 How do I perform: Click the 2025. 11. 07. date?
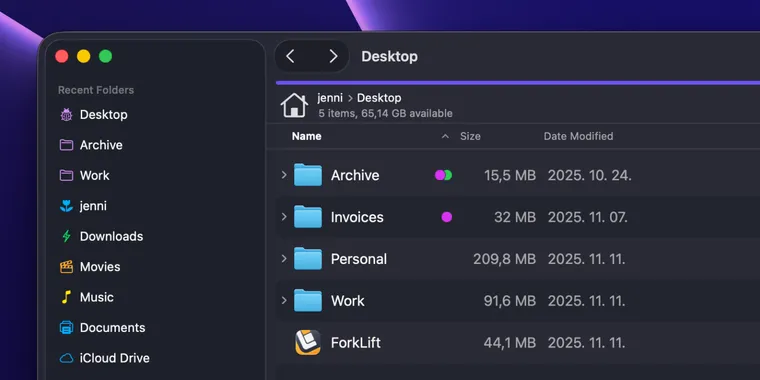point(587,217)
